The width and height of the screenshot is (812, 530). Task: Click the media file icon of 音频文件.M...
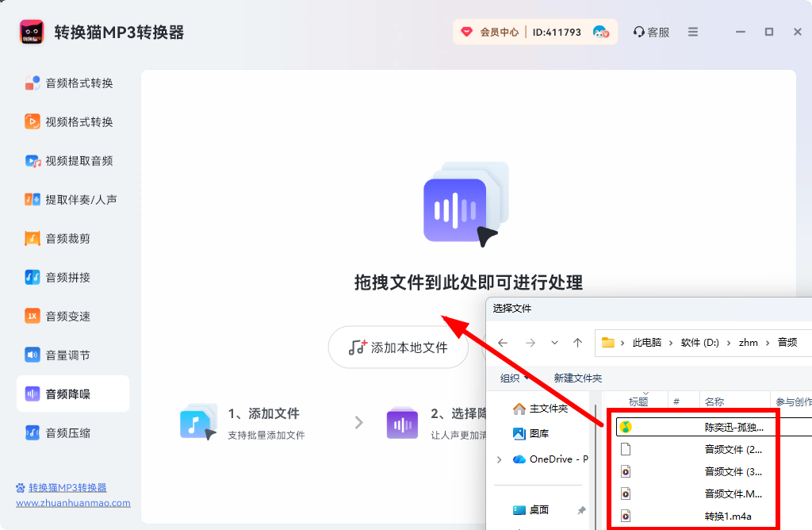click(626, 494)
